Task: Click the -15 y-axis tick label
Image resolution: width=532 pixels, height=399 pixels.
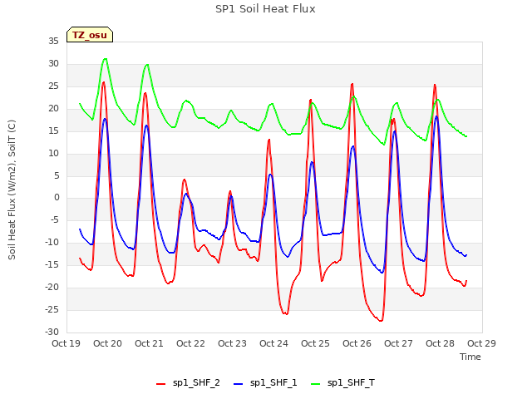Action: tap(52, 264)
